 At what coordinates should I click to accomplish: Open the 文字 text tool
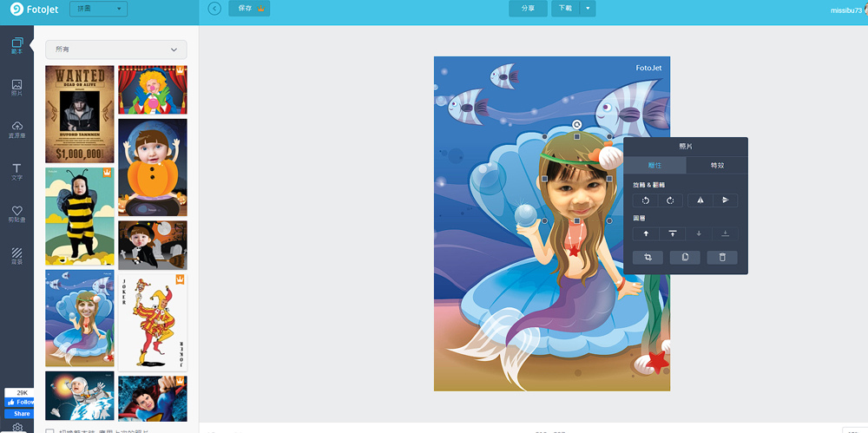[16, 172]
